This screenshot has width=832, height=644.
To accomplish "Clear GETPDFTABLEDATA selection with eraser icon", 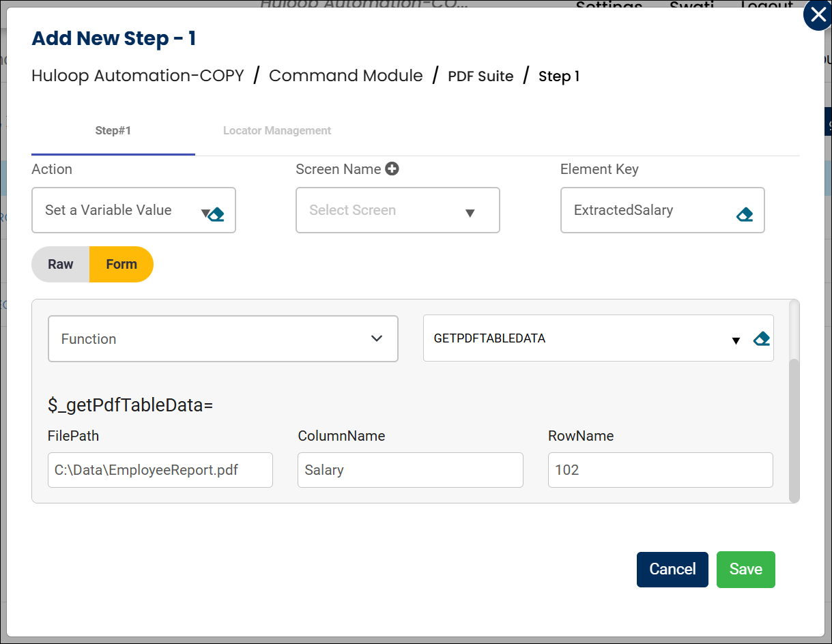I will pos(761,339).
